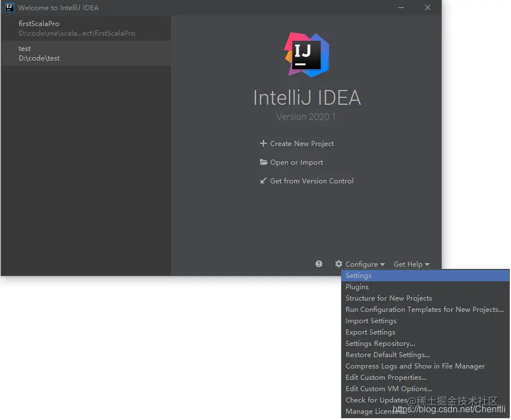
Task: Click the IJ title bar app icon
Action: pyautogui.click(x=10, y=7)
